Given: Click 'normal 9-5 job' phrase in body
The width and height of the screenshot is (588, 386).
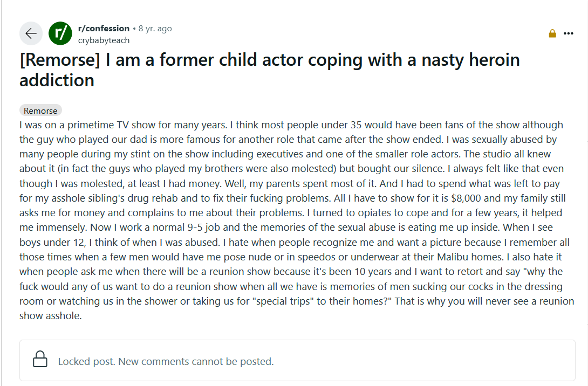Looking at the screenshot, I should [x=185, y=227].
